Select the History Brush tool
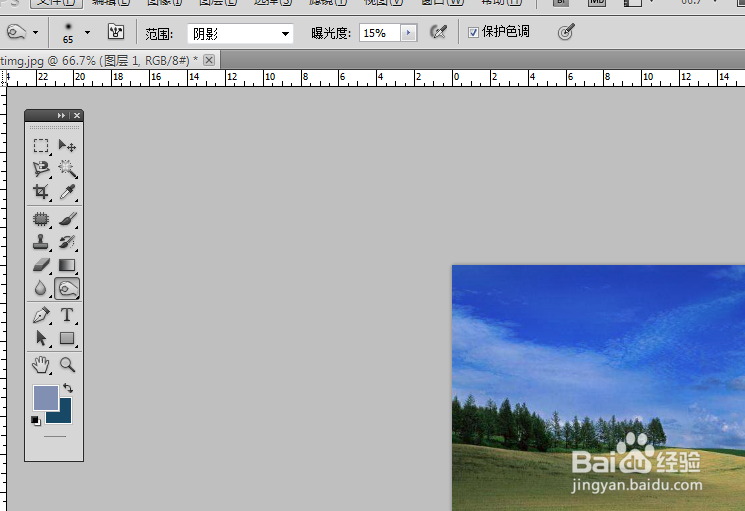Image resolution: width=745 pixels, height=511 pixels. click(67, 242)
